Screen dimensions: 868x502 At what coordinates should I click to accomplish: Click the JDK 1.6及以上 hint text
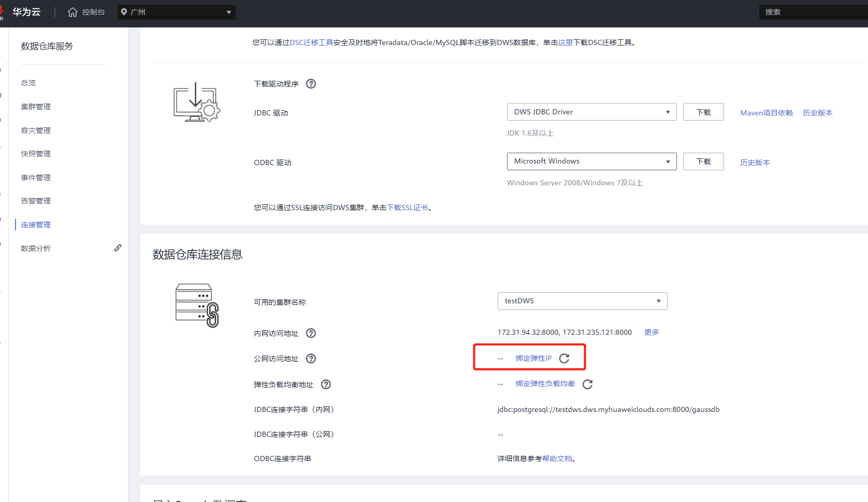(530, 133)
